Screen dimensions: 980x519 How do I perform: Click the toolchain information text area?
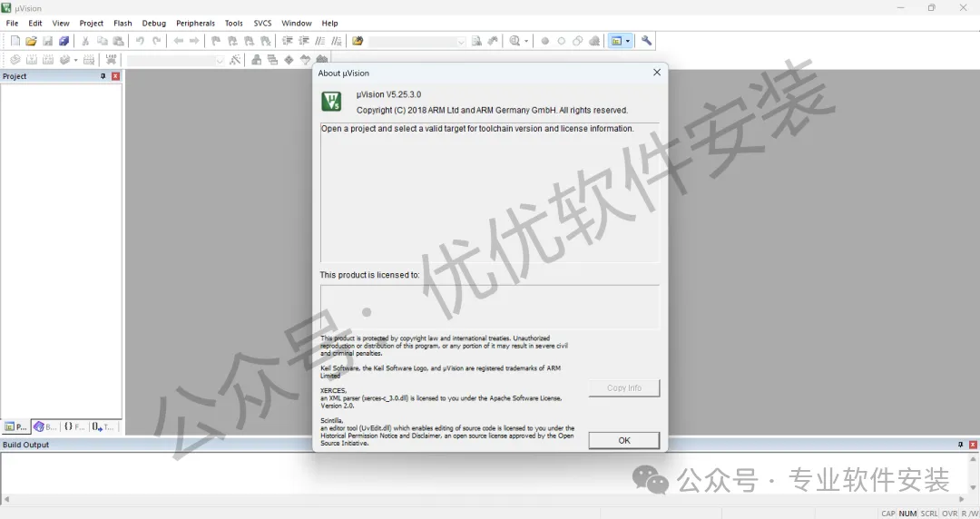489,192
